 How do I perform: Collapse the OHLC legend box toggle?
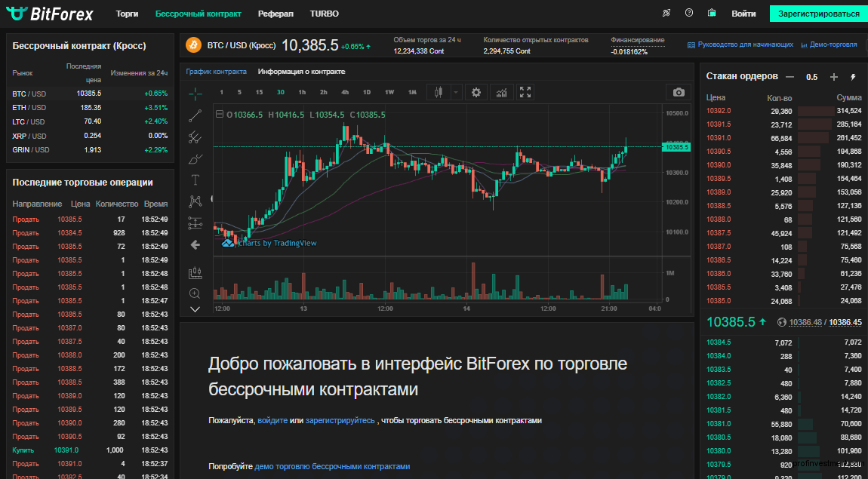tap(220, 115)
